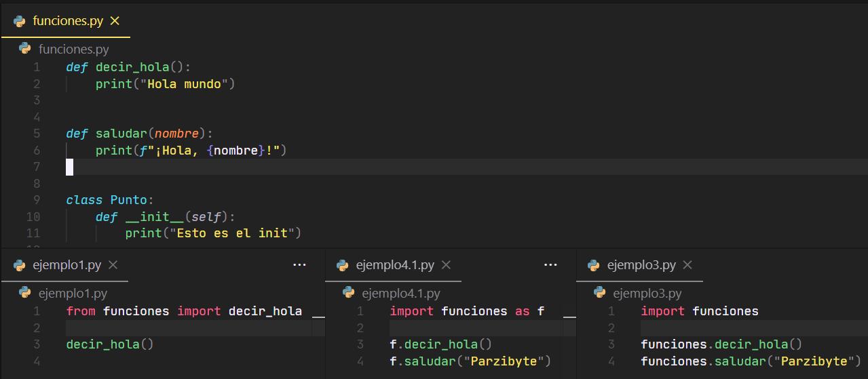Click "import funciones" line in ejemplo3.py

coord(700,311)
